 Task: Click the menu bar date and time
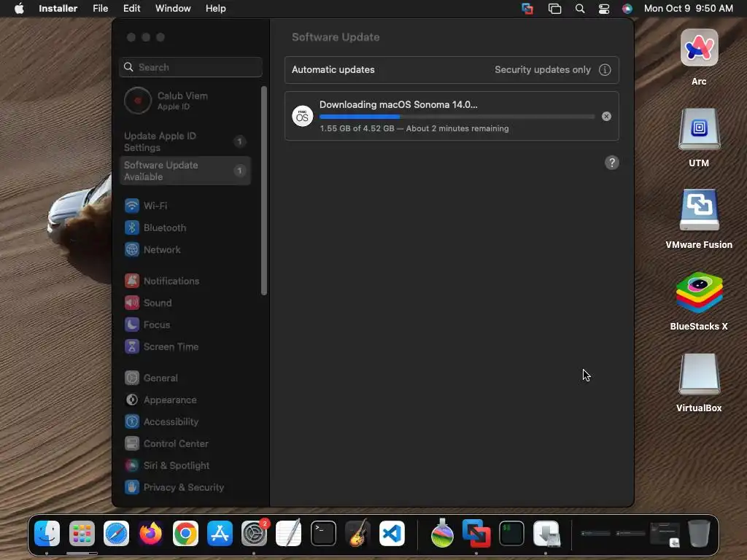coord(689,9)
